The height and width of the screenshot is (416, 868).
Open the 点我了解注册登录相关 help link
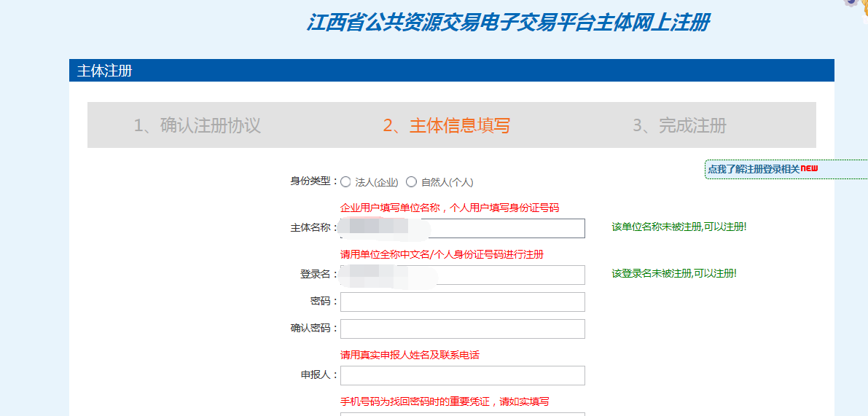click(x=754, y=170)
